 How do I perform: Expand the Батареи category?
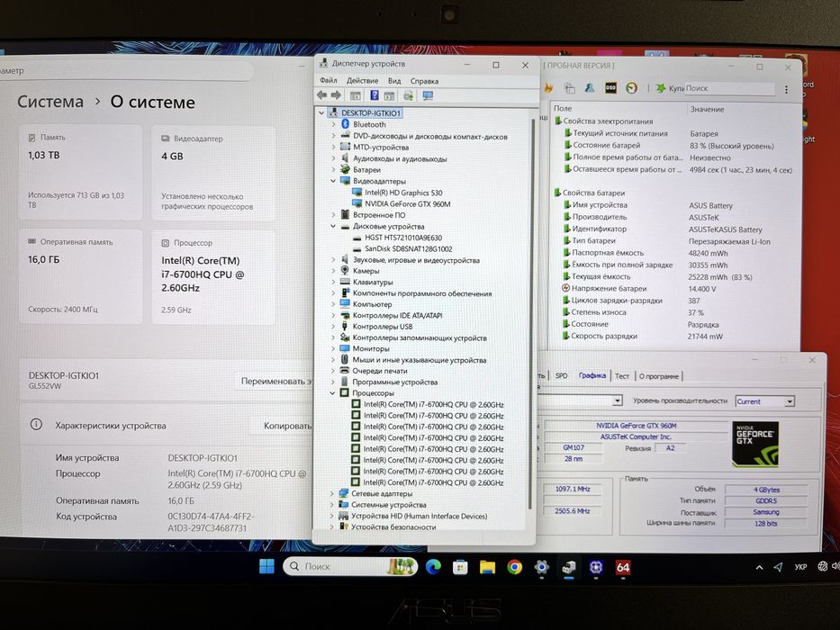pyautogui.click(x=333, y=170)
